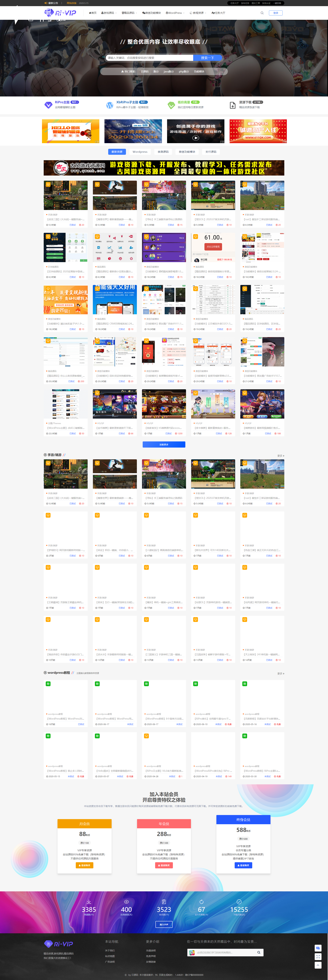Viewport: 328px width, 980px height.
Task: Click the 最新公告 speaker icon
Action: pos(46,3)
